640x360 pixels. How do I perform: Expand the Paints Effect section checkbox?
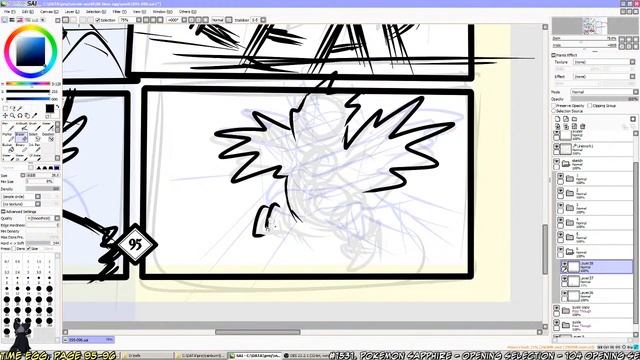[554, 55]
